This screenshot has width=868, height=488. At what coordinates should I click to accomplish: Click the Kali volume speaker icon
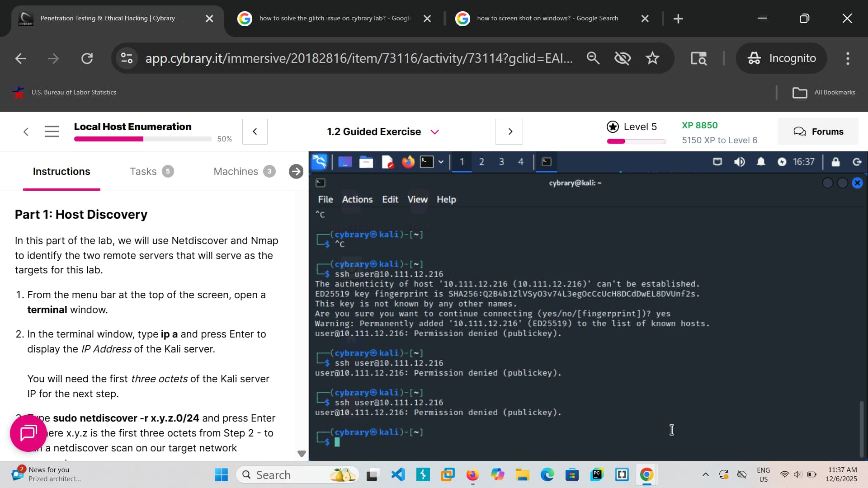(x=740, y=162)
